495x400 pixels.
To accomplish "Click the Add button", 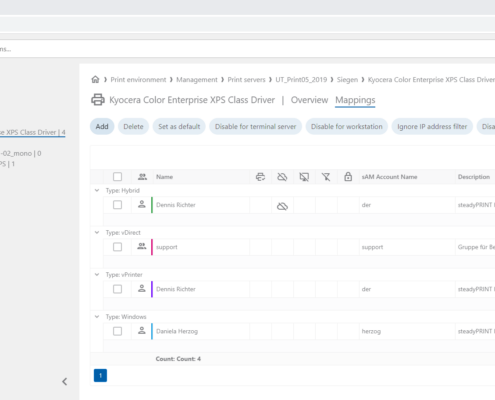I will pos(102,126).
